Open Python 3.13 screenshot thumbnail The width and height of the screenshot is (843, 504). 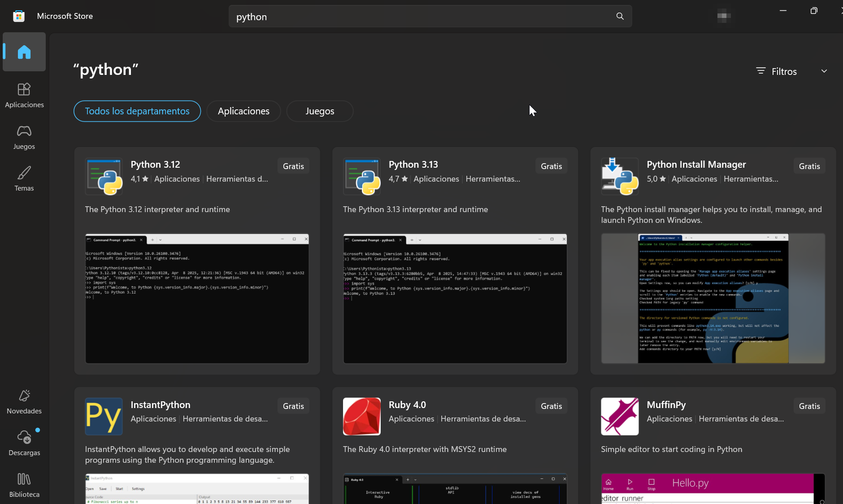tap(455, 298)
